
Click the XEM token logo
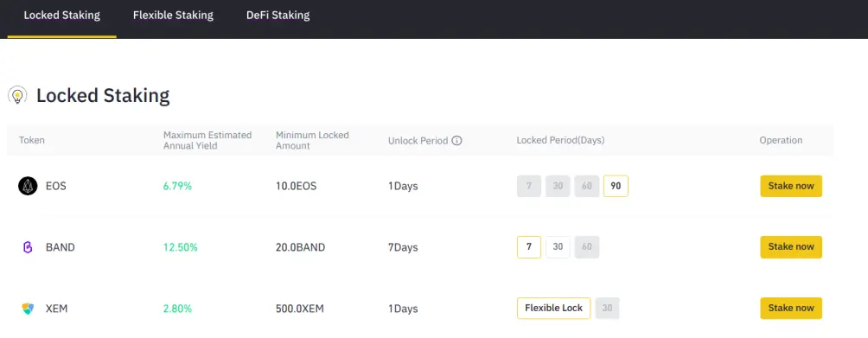click(28, 309)
